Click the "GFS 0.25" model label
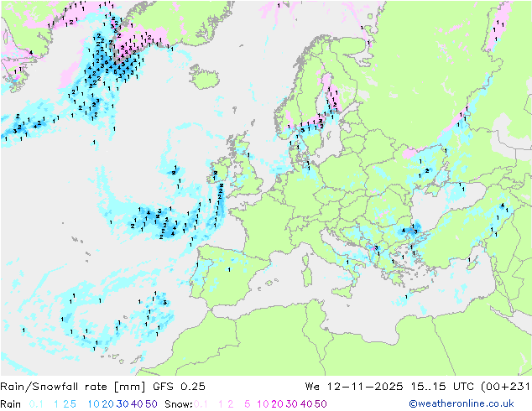 (179, 387)
